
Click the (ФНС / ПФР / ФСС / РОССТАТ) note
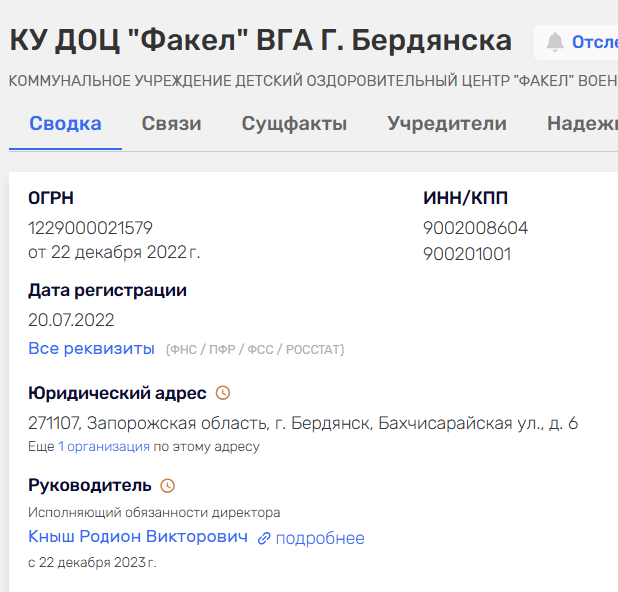tap(255, 350)
